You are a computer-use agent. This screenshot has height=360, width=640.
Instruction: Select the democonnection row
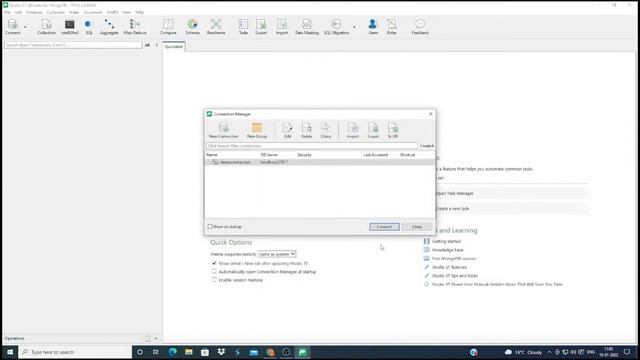(x=319, y=162)
